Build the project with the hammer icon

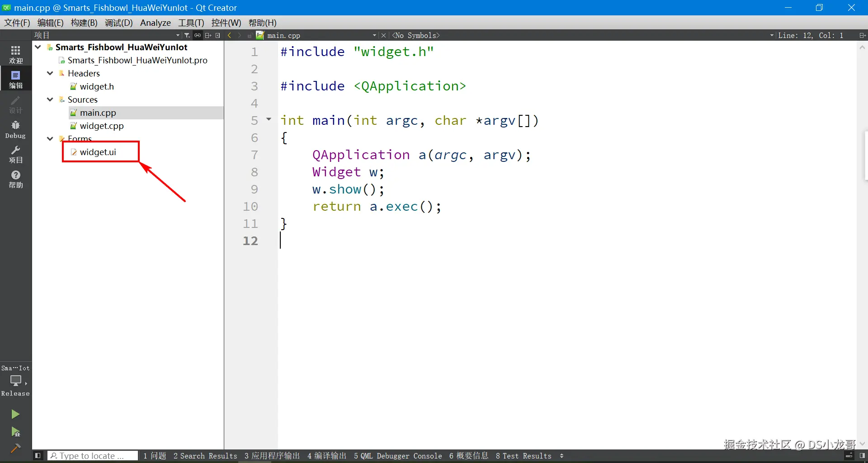pos(15,448)
